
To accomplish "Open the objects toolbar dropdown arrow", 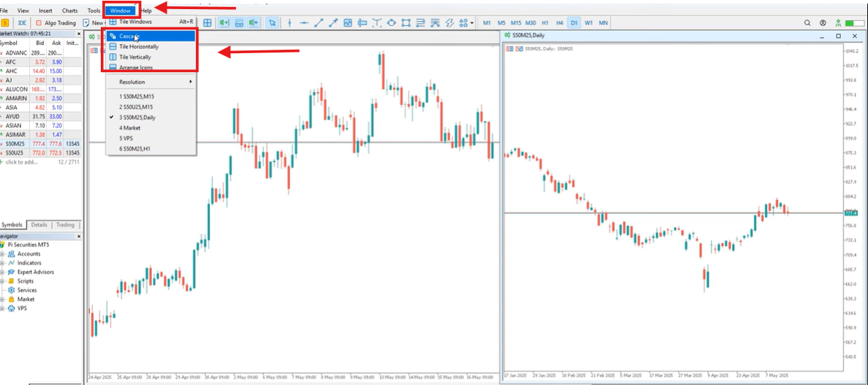I will [472, 23].
